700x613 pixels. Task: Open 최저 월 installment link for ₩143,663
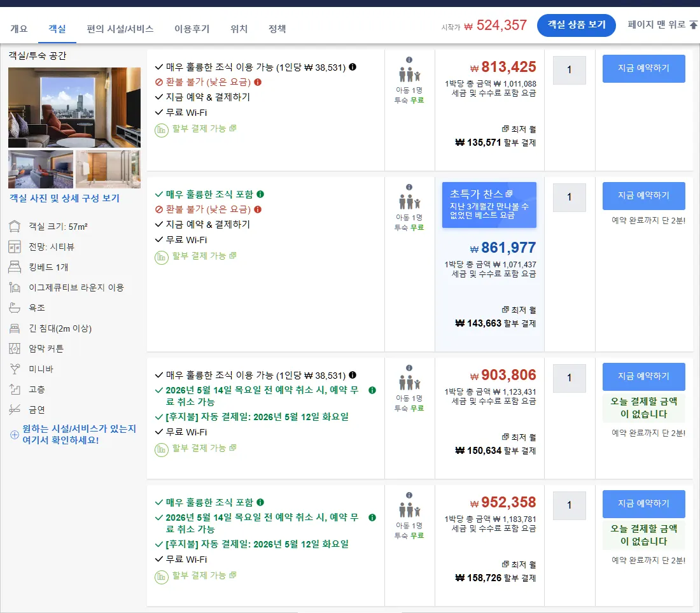[519, 310]
